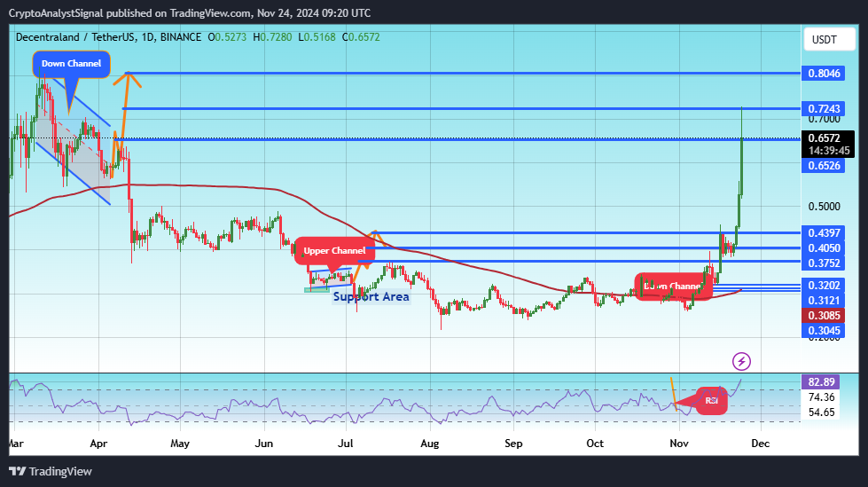Image resolution: width=868 pixels, height=487 pixels.
Task: Click the 0.4397 price level label
Action: coord(823,233)
